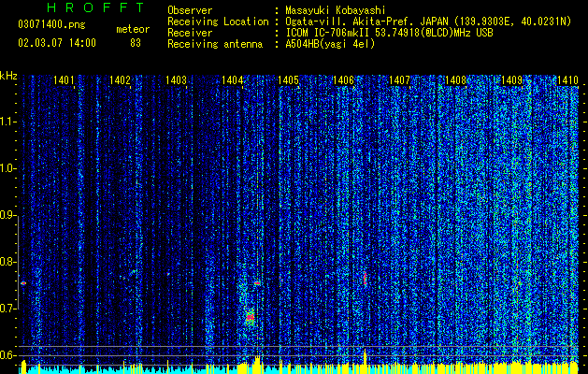588x374 pixels.
Task: Click the 1403 time marker
Action: tap(176, 79)
